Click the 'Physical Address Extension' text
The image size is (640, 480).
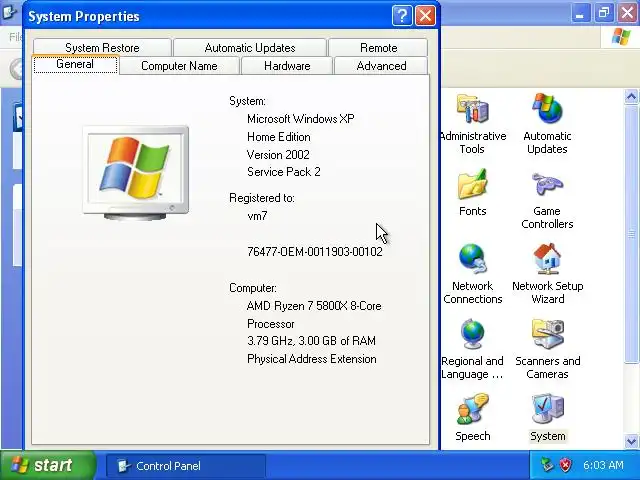[x=311, y=359]
